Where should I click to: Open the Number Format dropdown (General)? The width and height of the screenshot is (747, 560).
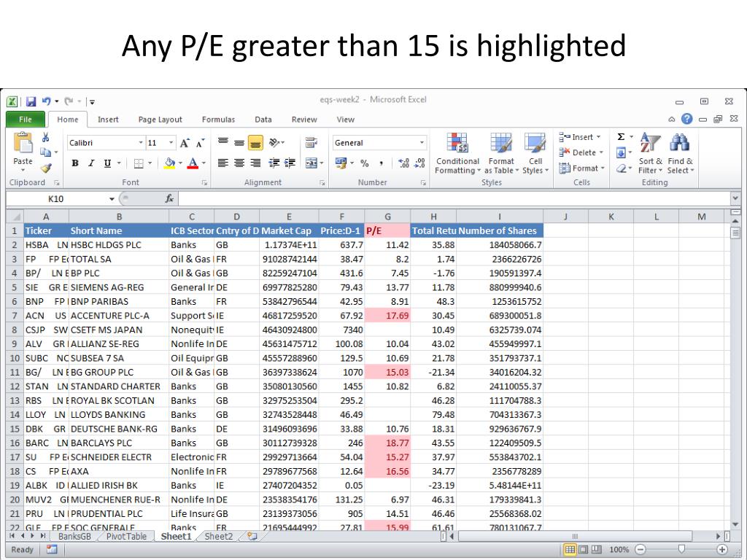tap(422, 143)
